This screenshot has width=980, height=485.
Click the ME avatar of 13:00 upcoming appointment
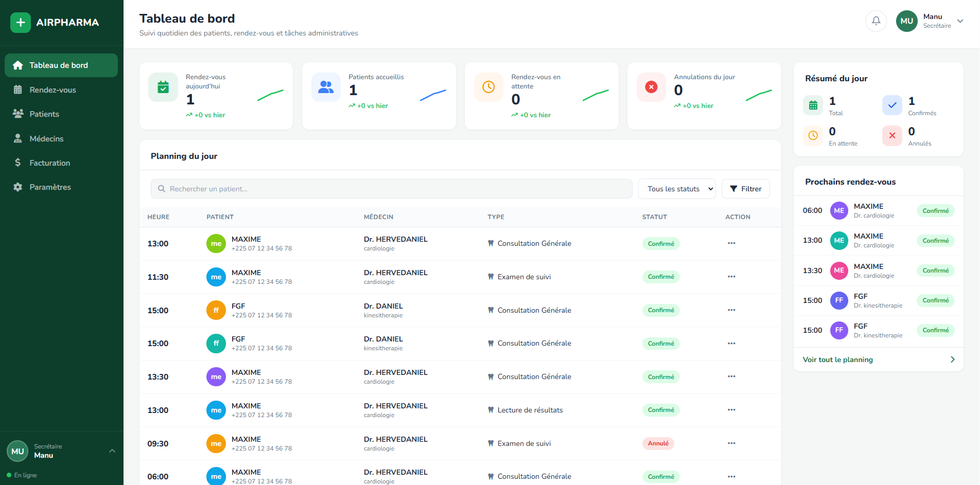pyautogui.click(x=839, y=240)
